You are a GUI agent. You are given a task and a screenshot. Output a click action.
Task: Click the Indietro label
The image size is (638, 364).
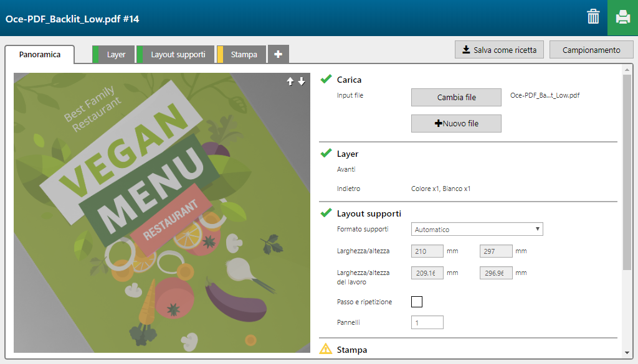click(x=349, y=189)
